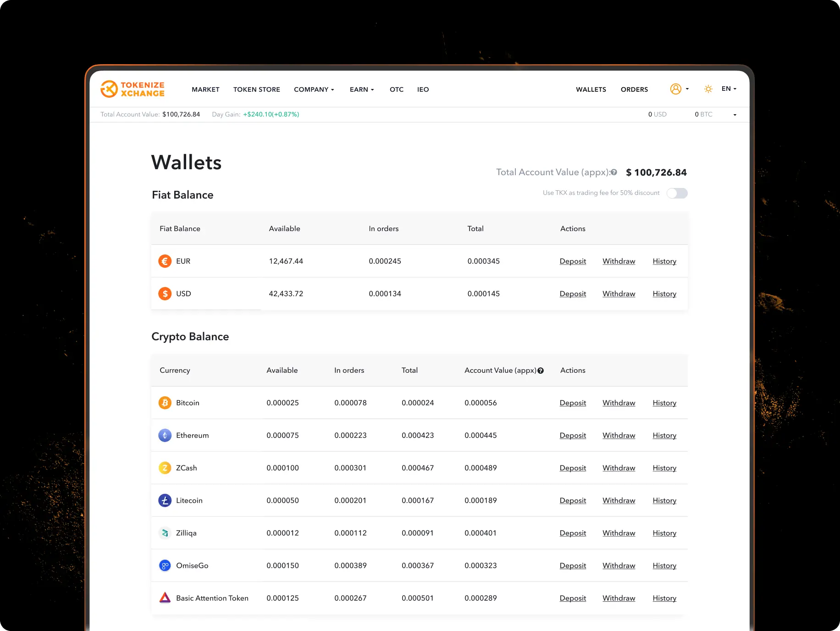Open the EN language dropdown
Screen dimensions: 840x631
pos(728,89)
